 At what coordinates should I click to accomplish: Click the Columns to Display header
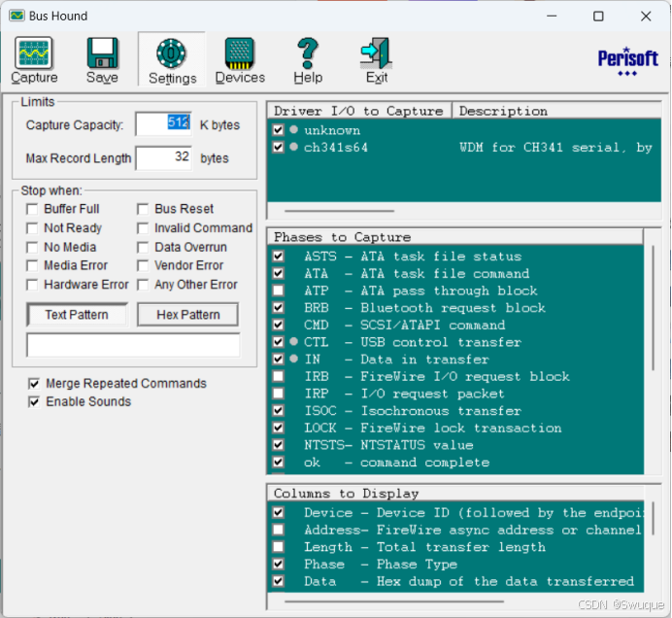tap(455, 494)
